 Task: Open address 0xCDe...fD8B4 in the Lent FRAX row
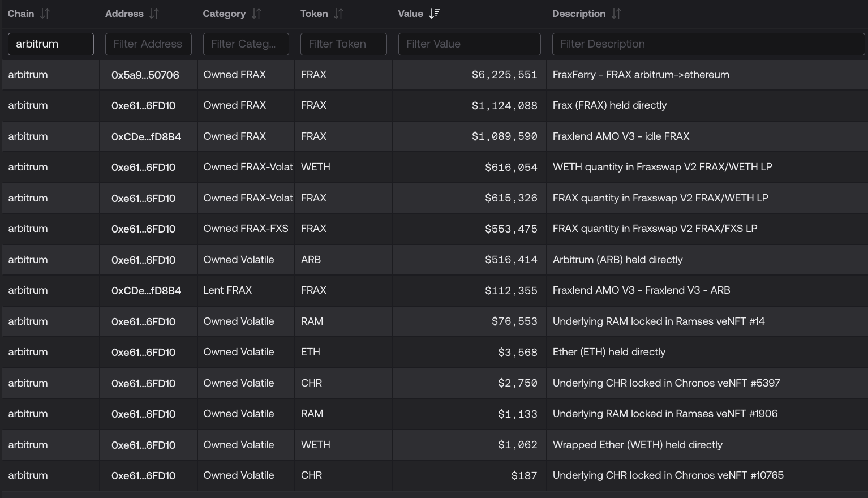[x=146, y=290]
